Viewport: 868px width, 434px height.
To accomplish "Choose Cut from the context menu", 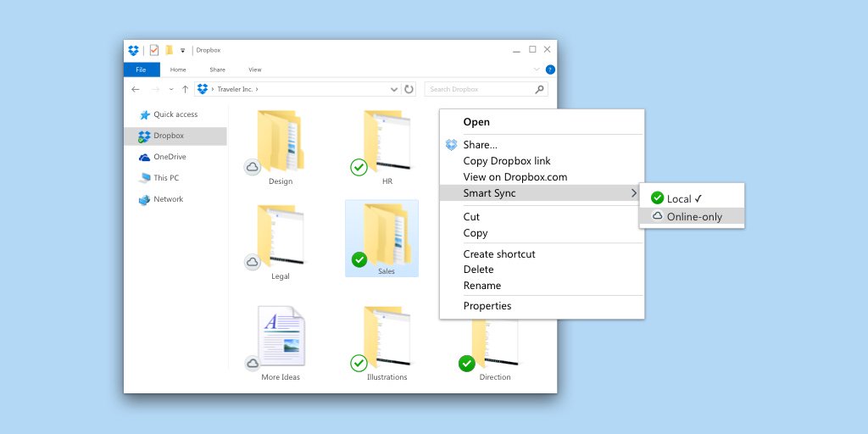I will (542, 217).
